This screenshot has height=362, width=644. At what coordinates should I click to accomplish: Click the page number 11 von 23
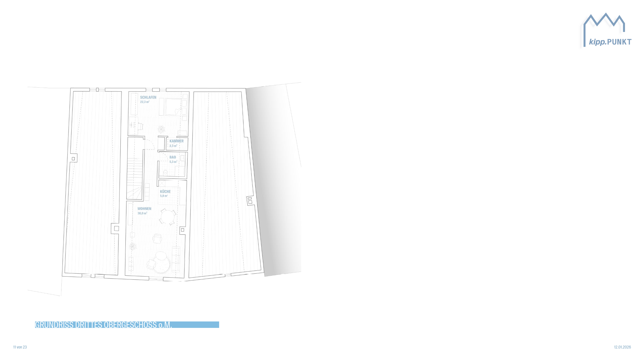[x=20, y=347]
